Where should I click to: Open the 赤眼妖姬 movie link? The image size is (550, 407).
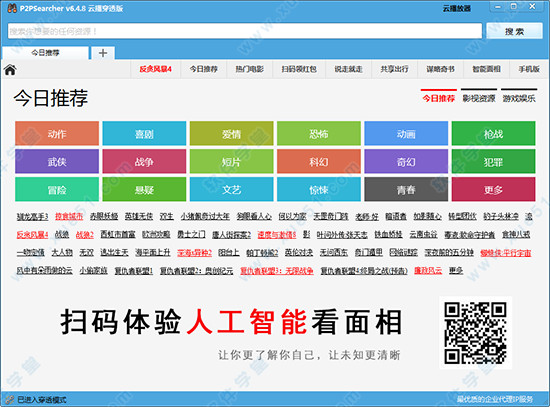click(104, 216)
